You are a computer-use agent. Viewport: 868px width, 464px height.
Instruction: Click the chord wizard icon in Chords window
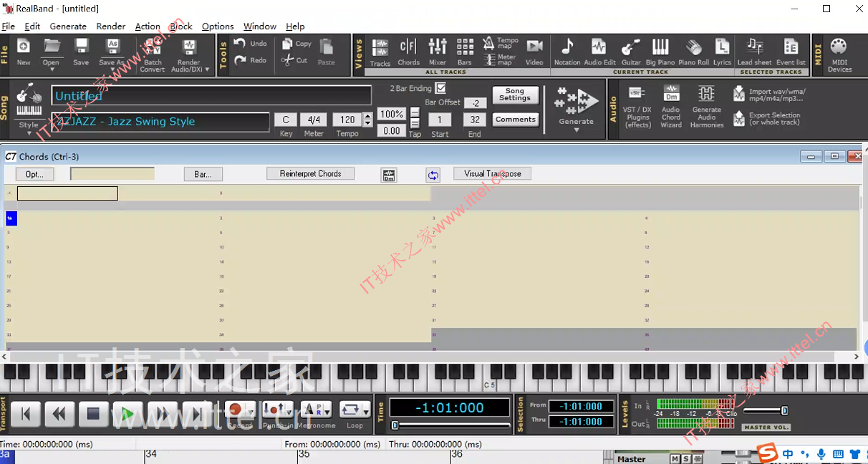click(x=389, y=175)
